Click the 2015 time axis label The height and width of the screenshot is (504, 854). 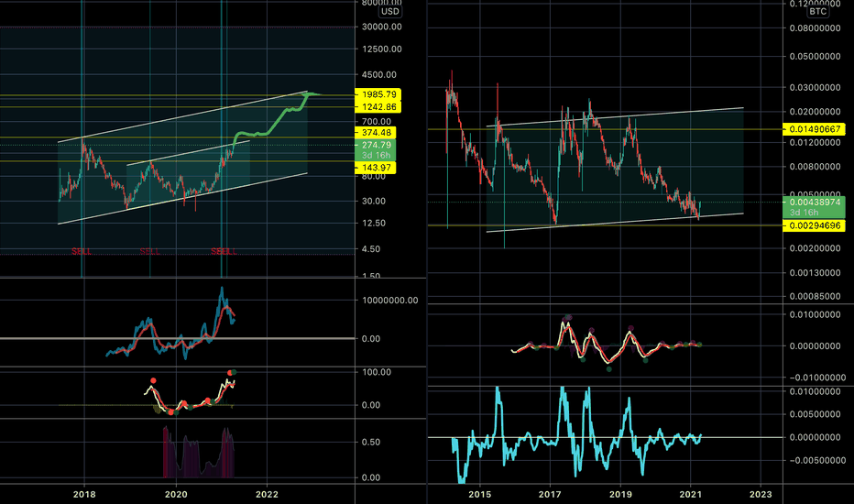click(480, 494)
